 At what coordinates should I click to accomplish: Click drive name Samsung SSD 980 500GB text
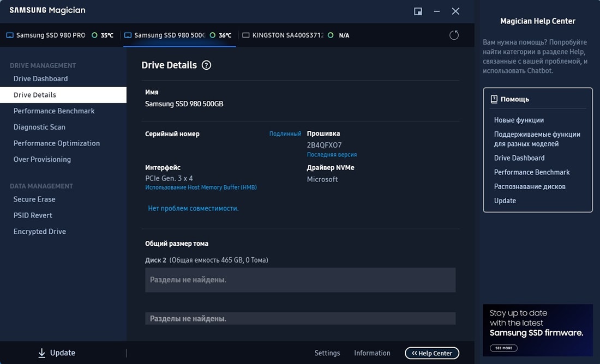tap(184, 104)
